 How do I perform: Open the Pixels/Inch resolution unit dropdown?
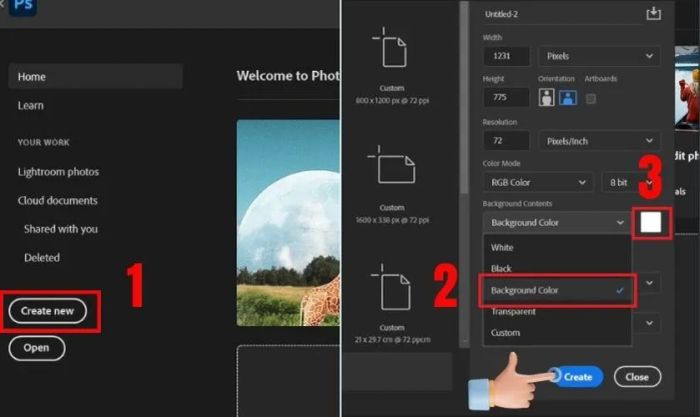point(599,141)
